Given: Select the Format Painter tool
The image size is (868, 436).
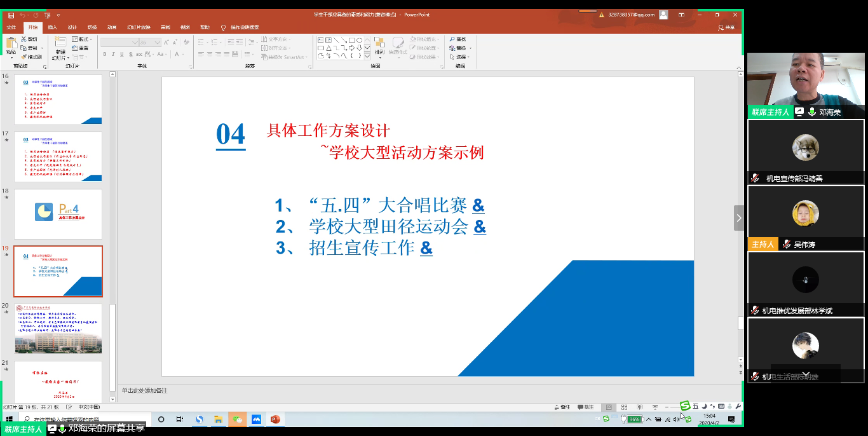Looking at the screenshot, I should [x=32, y=57].
